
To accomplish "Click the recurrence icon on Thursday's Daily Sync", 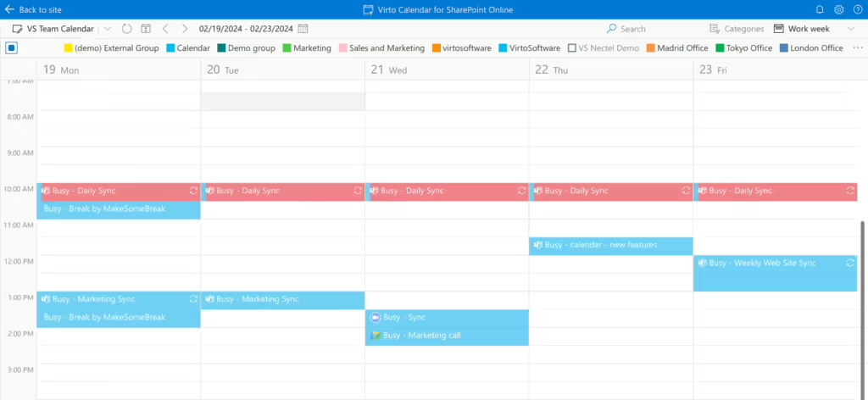I will 686,191.
